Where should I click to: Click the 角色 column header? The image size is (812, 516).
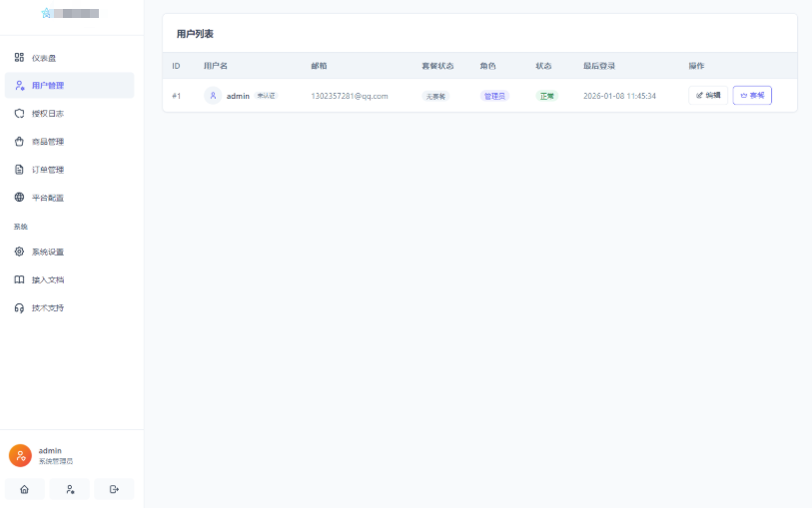[x=487, y=66]
